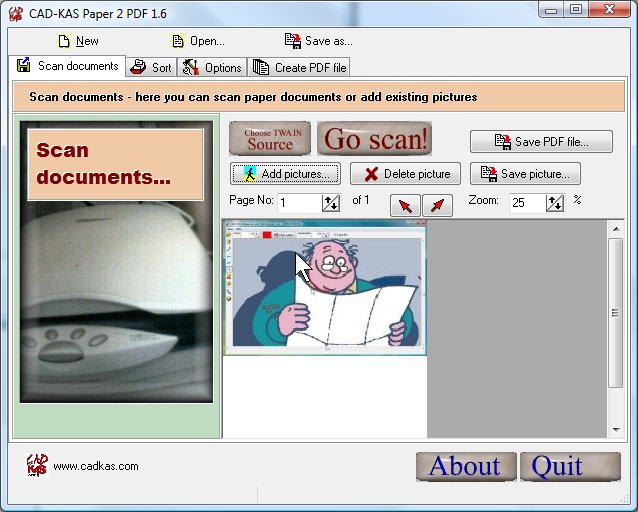The width and height of the screenshot is (638, 512).
Task: Switch to the Sort tab
Action: pyautogui.click(x=151, y=67)
